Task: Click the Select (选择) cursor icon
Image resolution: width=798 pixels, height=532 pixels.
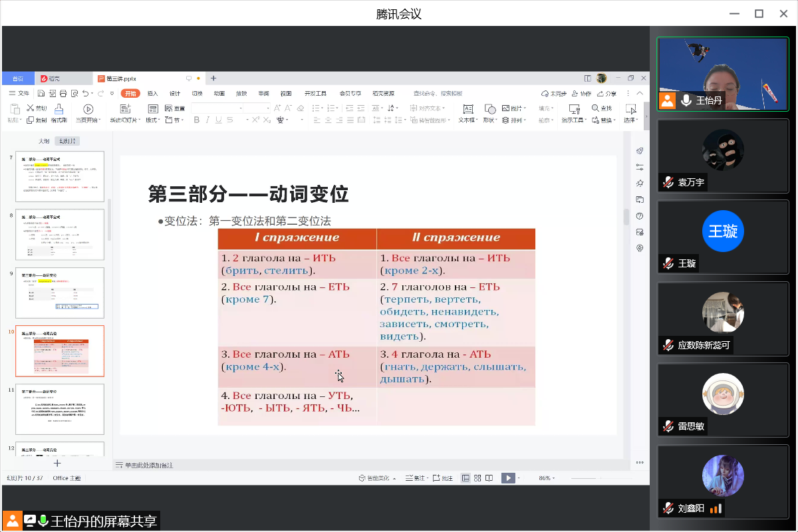Action: pos(630,109)
